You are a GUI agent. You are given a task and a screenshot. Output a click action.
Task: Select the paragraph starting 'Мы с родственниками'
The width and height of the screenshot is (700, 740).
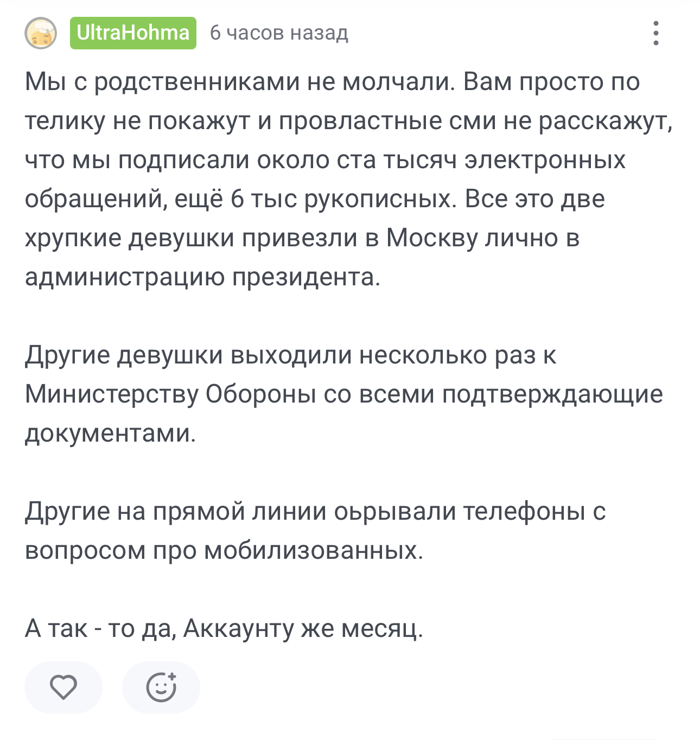point(349,180)
